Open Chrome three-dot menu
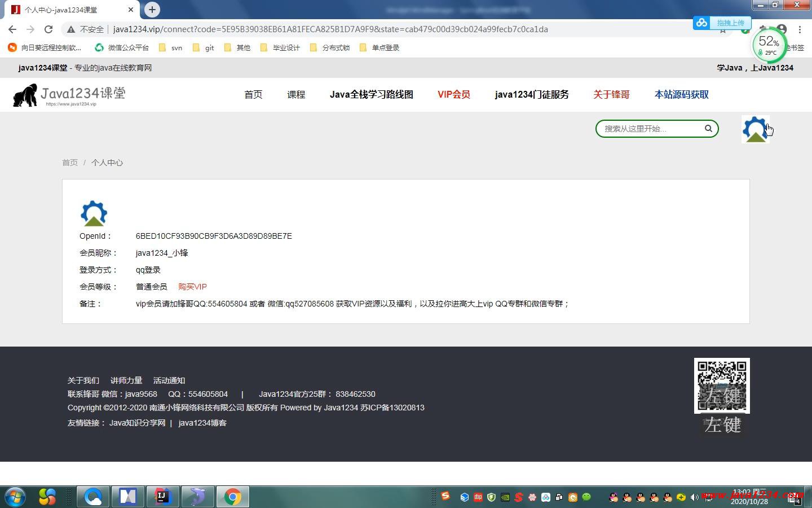The width and height of the screenshot is (812, 508). pyautogui.click(x=800, y=29)
